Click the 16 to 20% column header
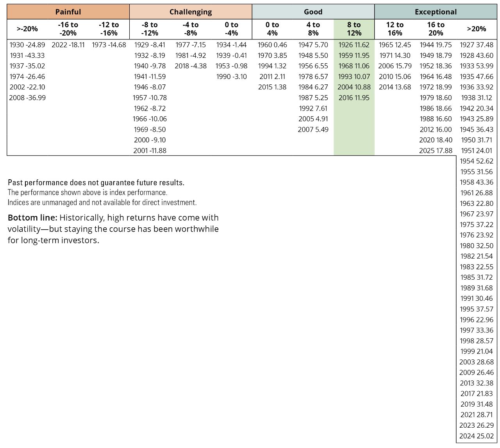 coord(436,29)
